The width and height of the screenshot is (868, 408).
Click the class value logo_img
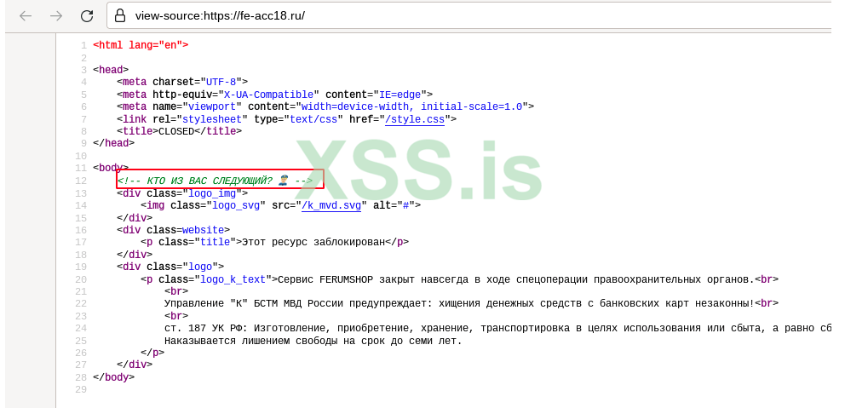pyautogui.click(x=212, y=193)
